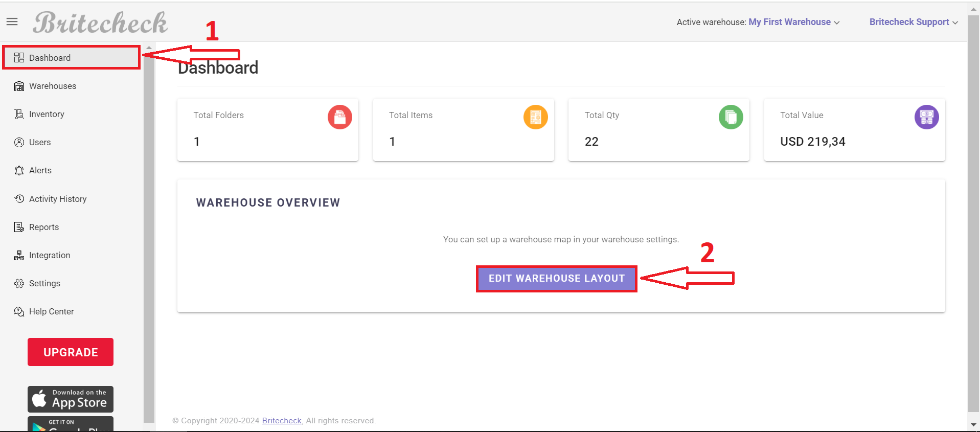The width and height of the screenshot is (980, 432).
Task: Click the orange Total Items icon
Action: point(536,117)
